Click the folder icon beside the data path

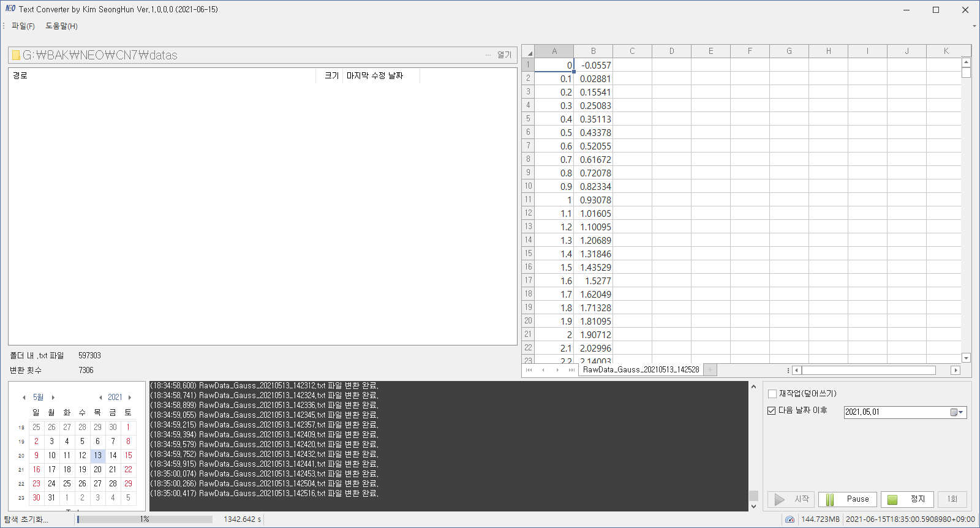16,55
